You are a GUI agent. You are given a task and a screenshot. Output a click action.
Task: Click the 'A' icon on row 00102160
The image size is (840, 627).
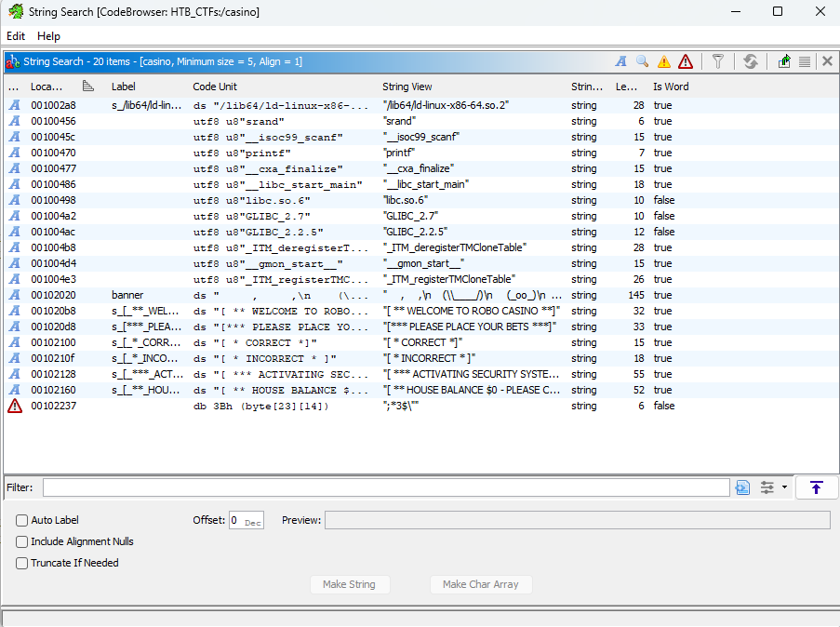(15, 390)
